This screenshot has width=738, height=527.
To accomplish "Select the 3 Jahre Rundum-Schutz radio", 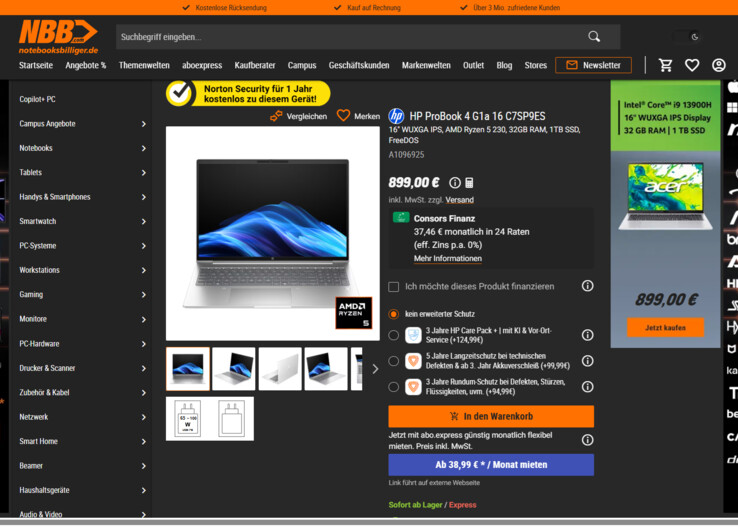I will click(393, 387).
